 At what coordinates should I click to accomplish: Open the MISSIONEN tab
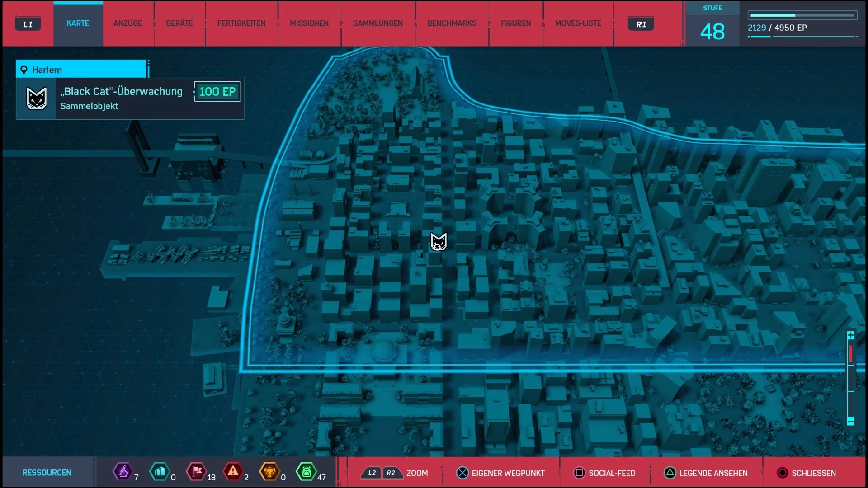pyautogui.click(x=309, y=23)
